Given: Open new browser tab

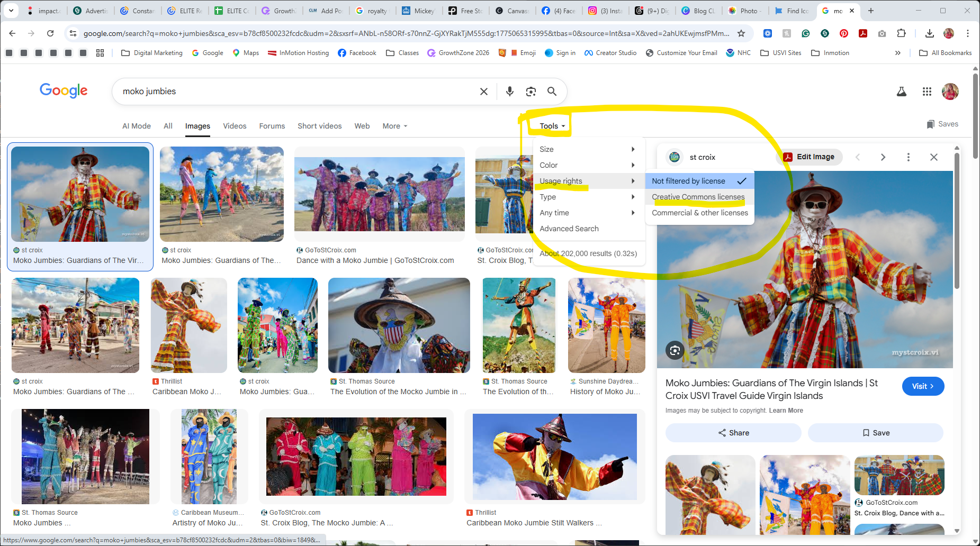Looking at the screenshot, I should coord(870,11).
